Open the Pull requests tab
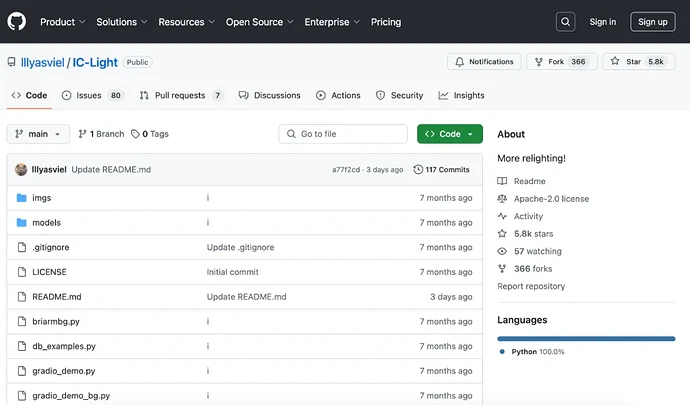This screenshot has width=690, height=405. (181, 95)
